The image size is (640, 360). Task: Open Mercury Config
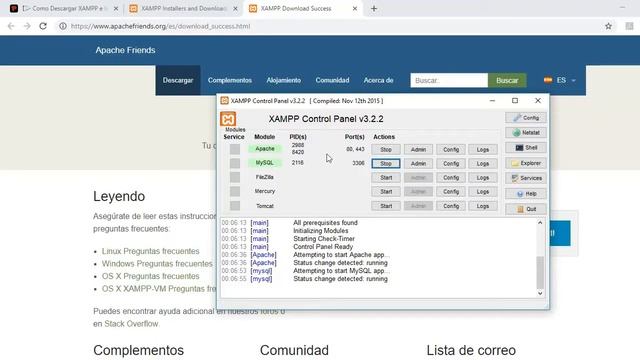[x=451, y=192]
